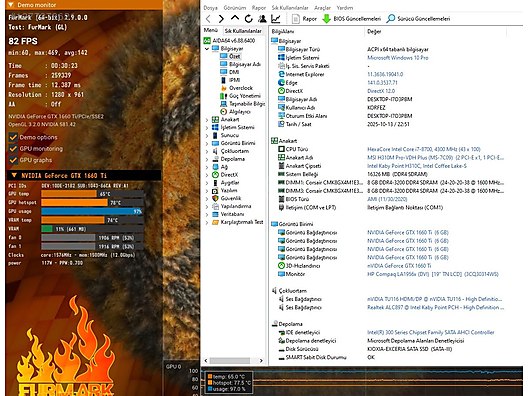This screenshot has width=528, height=396.
Task: Expand the Güvenlik tree node
Action: click(207, 199)
